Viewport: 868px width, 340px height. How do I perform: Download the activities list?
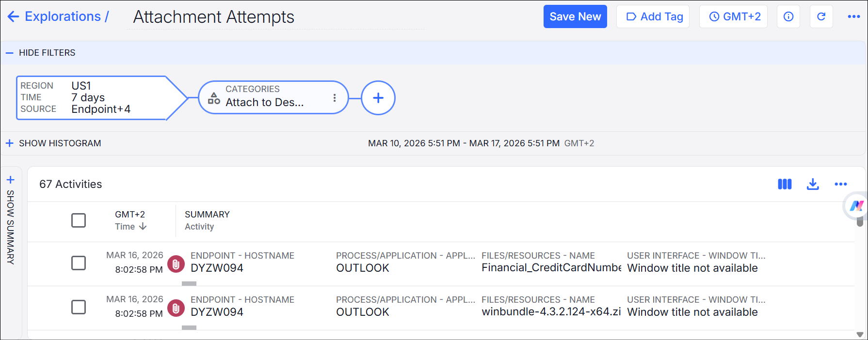(813, 184)
